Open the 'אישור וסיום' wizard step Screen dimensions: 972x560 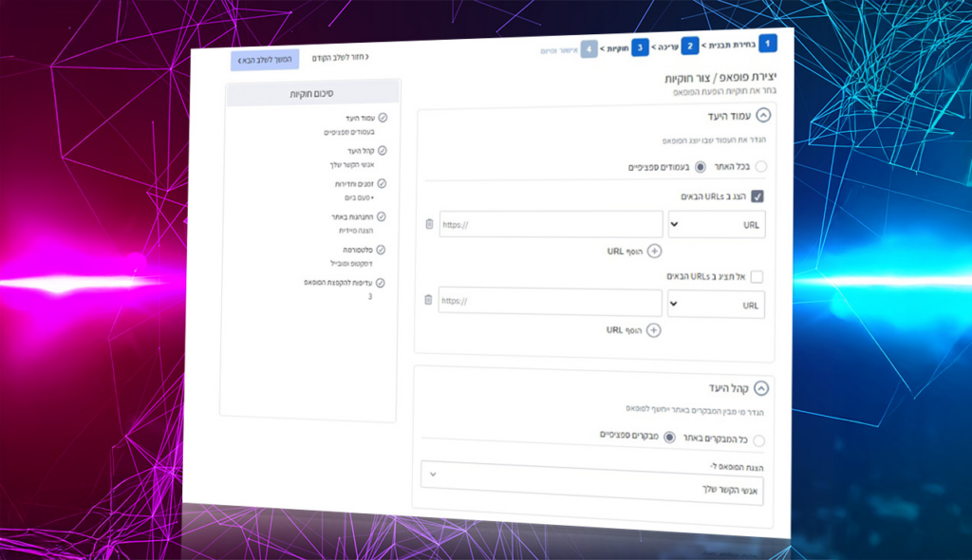pos(560,49)
